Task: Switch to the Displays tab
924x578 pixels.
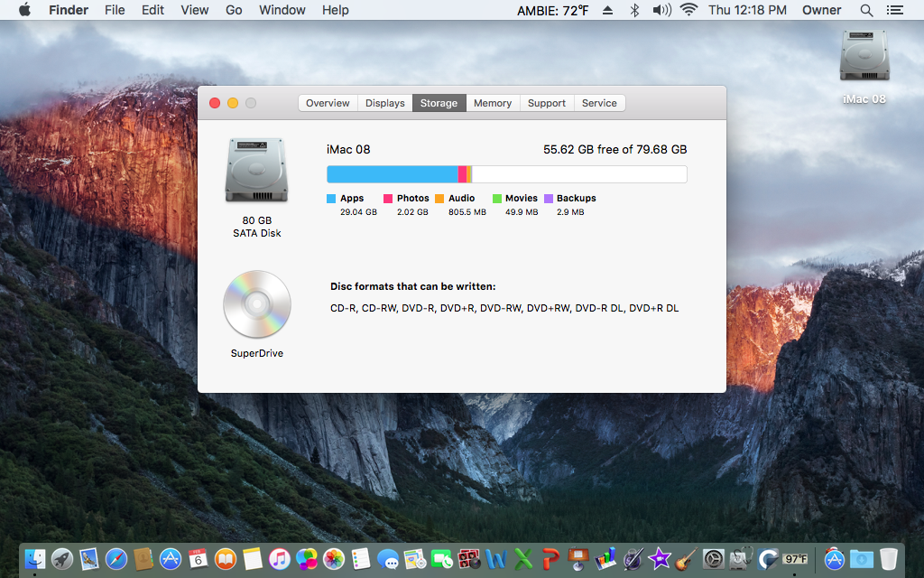Action: click(x=384, y=103)
